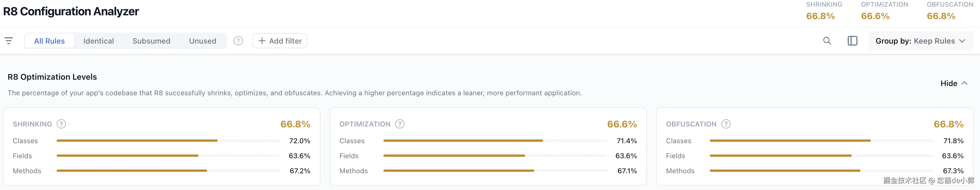Image resolution: width=980 pixels, height=190 pixels.
Task: Click the filter lines icon
Action: pyautogui.click(x=8, y=41)
